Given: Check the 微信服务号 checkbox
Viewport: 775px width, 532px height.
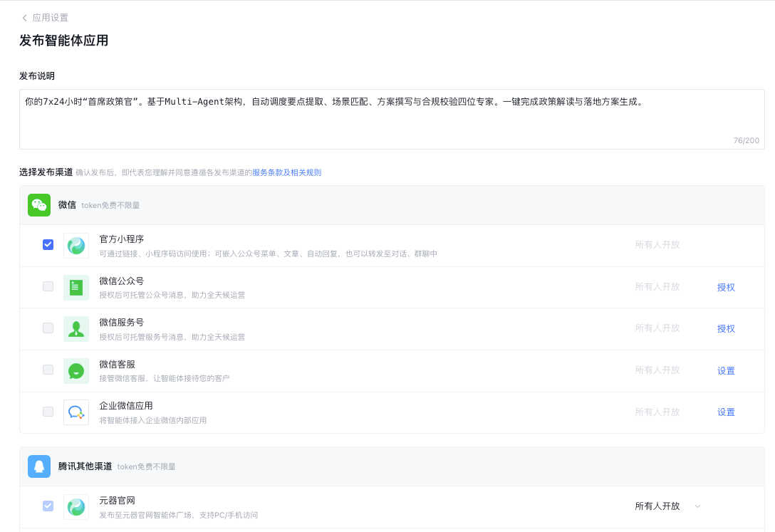Looking at the screenshot, I should [x=48, y=328].
